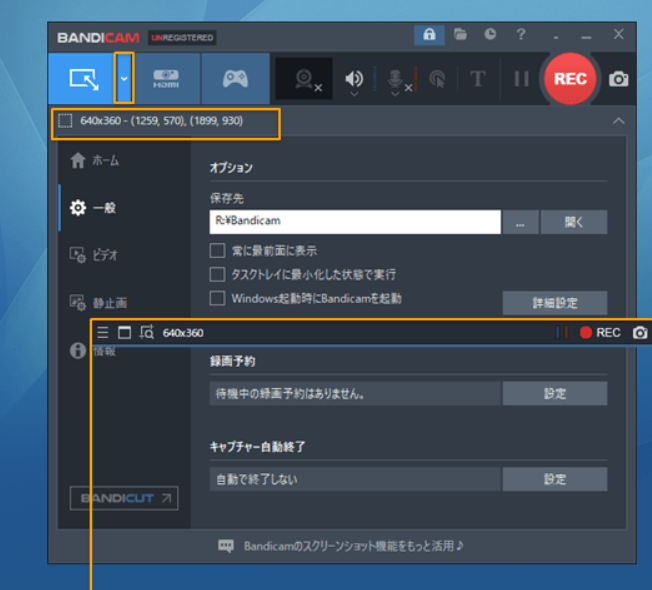Click the text overlay T icon
Image resolution: width=652 pixels, height=590 pixels.
pos(477,79)
